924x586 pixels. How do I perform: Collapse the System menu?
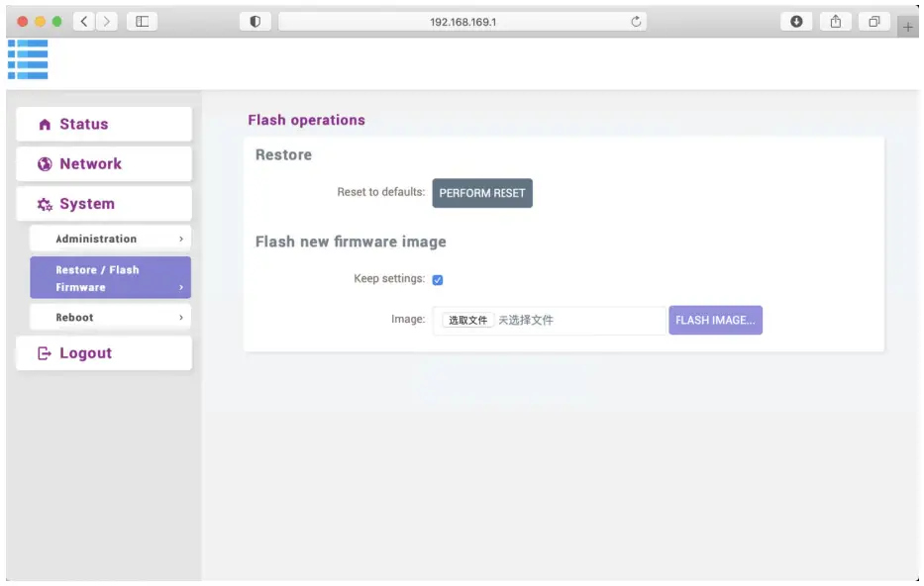point(104,204)
